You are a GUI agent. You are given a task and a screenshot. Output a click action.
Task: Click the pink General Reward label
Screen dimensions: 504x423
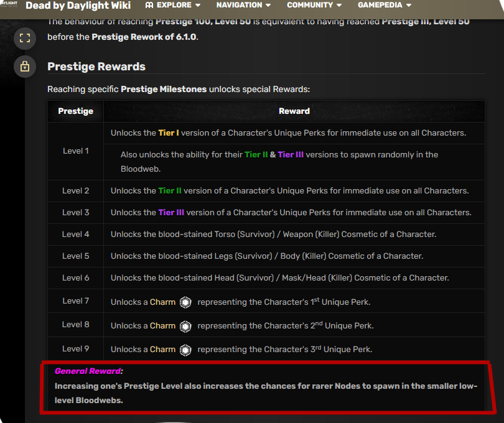click(89, 371)
